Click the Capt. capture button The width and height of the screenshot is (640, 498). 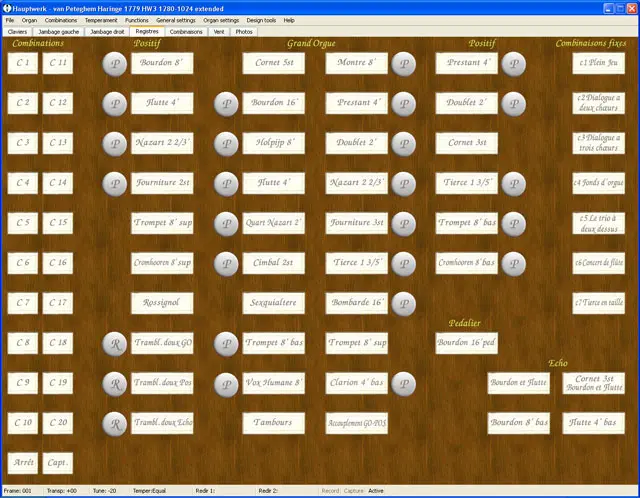pos(58,462)
